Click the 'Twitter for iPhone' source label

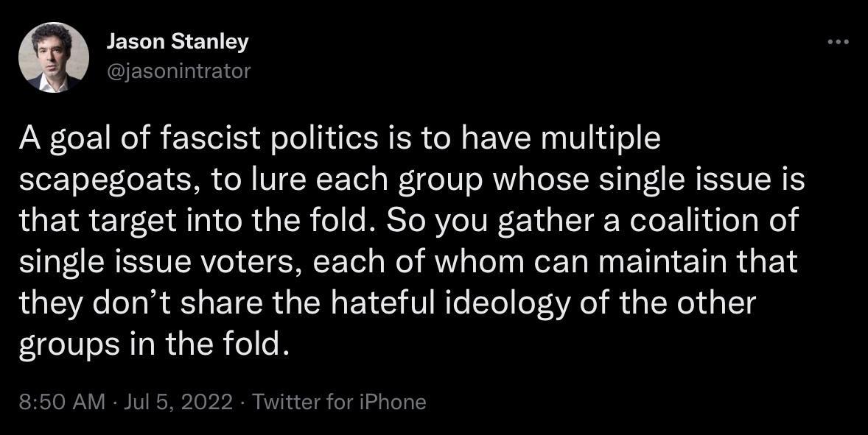(x=340, y=402)
